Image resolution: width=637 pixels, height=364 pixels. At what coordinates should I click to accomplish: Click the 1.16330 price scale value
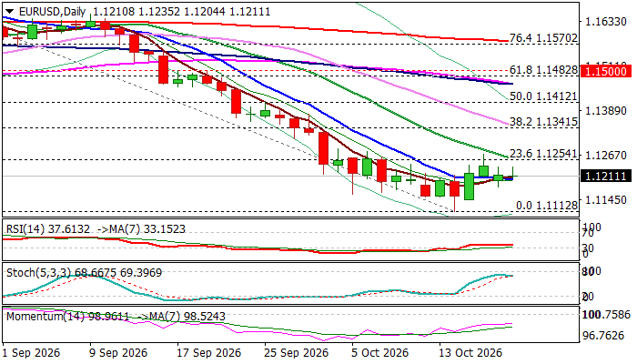point(606,22)
